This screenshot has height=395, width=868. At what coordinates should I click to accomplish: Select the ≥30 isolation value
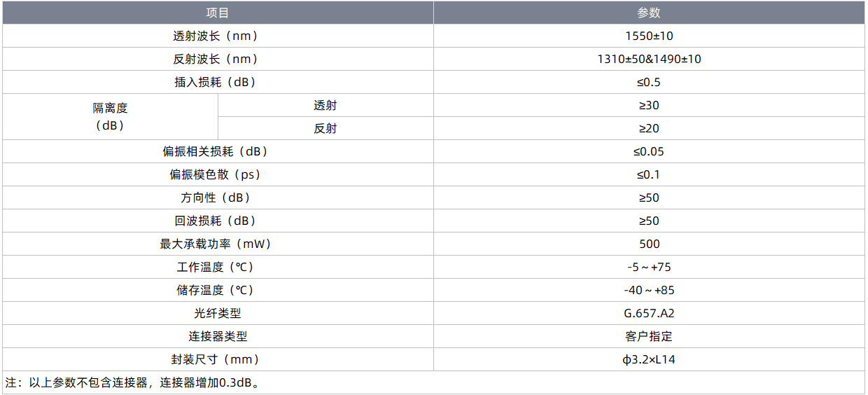tap(649, 105)
